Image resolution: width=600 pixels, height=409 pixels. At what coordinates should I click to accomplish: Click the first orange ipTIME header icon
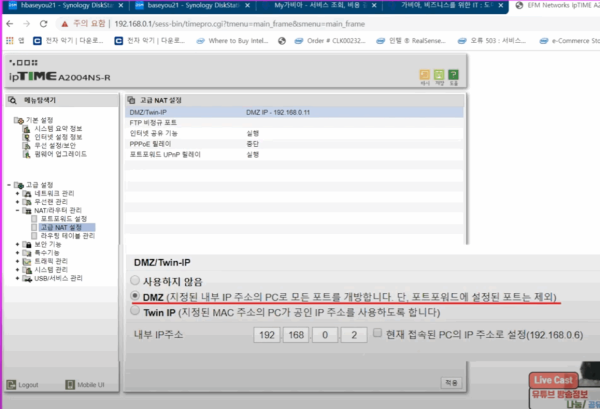point(425,75)
